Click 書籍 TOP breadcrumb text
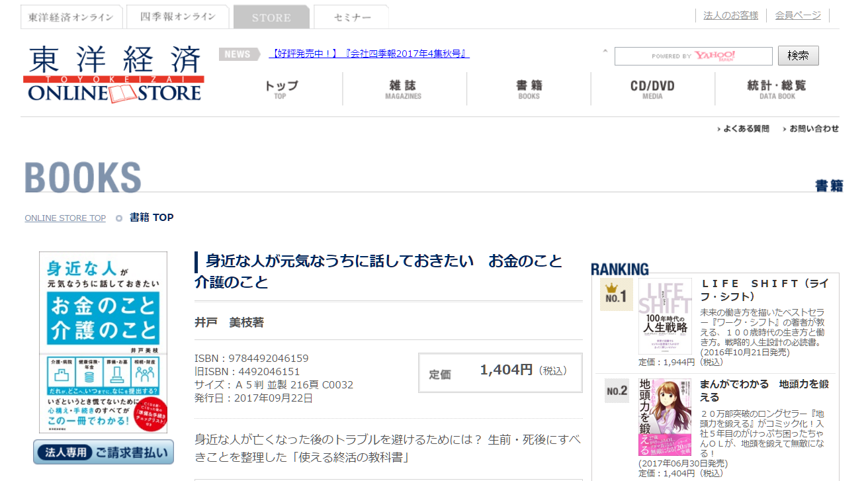 click(x=152, y=217)
